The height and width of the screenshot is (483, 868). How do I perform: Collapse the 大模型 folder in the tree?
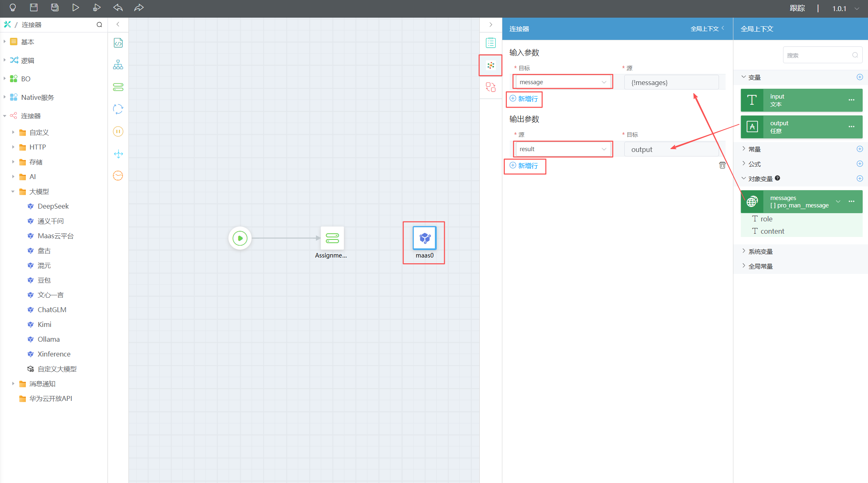pos(13,191)
